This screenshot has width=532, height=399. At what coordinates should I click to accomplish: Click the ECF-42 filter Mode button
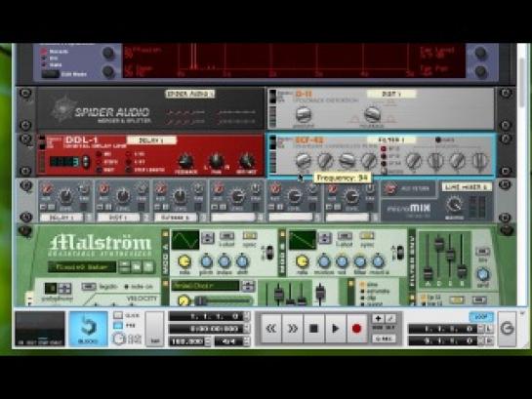point(384,171)
